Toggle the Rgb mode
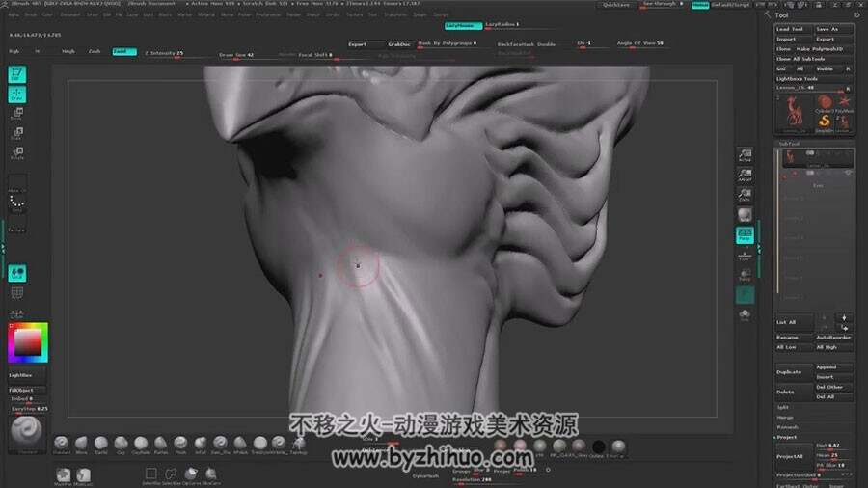This screenshot has width=868, height=488. tap(14, 51)
